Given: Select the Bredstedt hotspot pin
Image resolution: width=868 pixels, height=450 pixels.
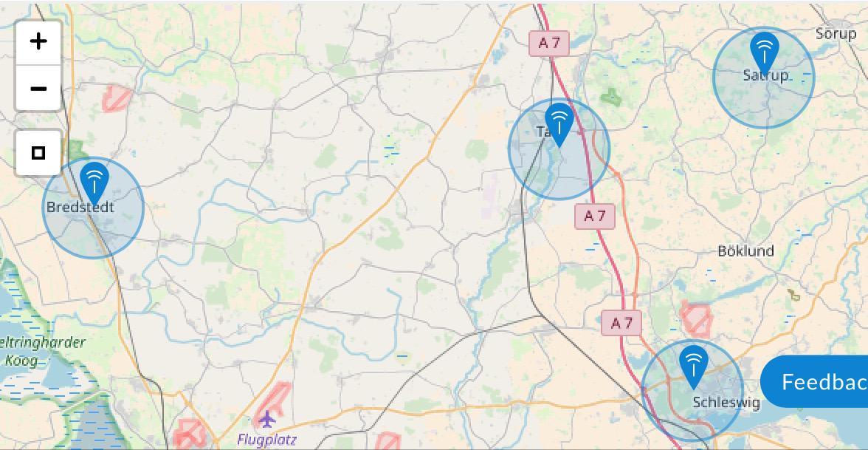Looking at the screenshot, I should pos(94,183).
